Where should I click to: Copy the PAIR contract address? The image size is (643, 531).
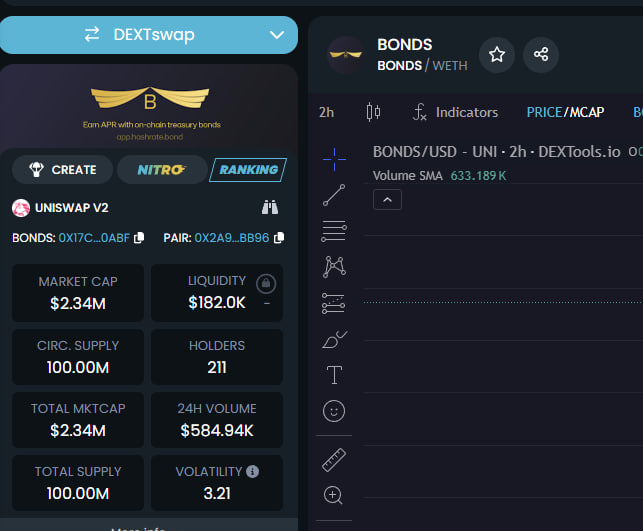279,238
